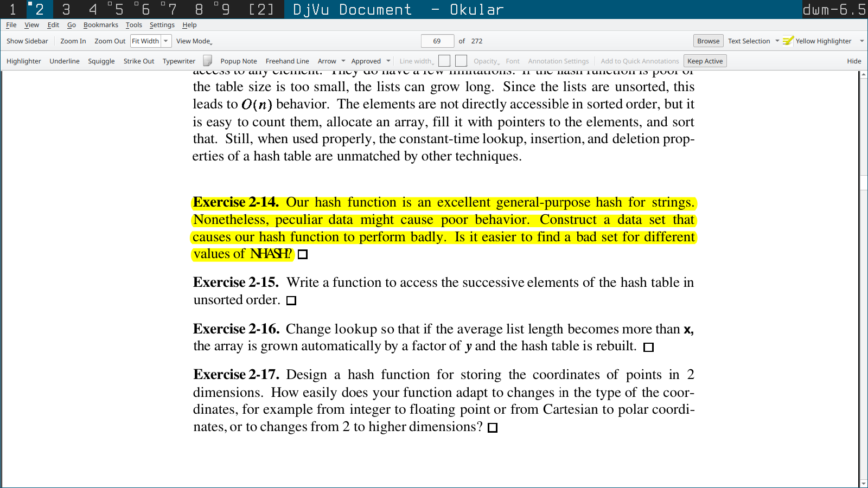
Task: Toggle the Keep Active button
Action: pos(705,61)
